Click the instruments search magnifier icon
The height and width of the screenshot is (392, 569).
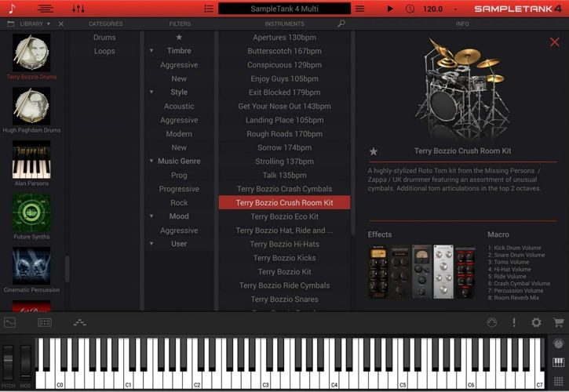(341, 24)
